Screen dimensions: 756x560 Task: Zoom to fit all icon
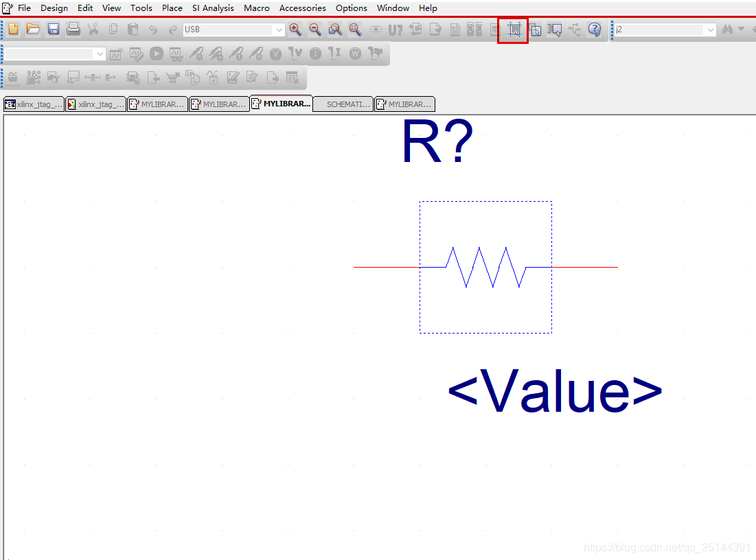[x=355, y=30]
